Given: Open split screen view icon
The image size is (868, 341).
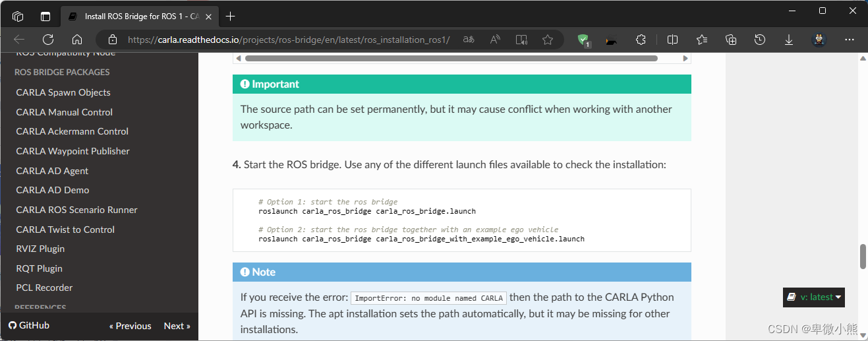Looking at the screenshot, I should pyautogui.click(x=672, y=40).
